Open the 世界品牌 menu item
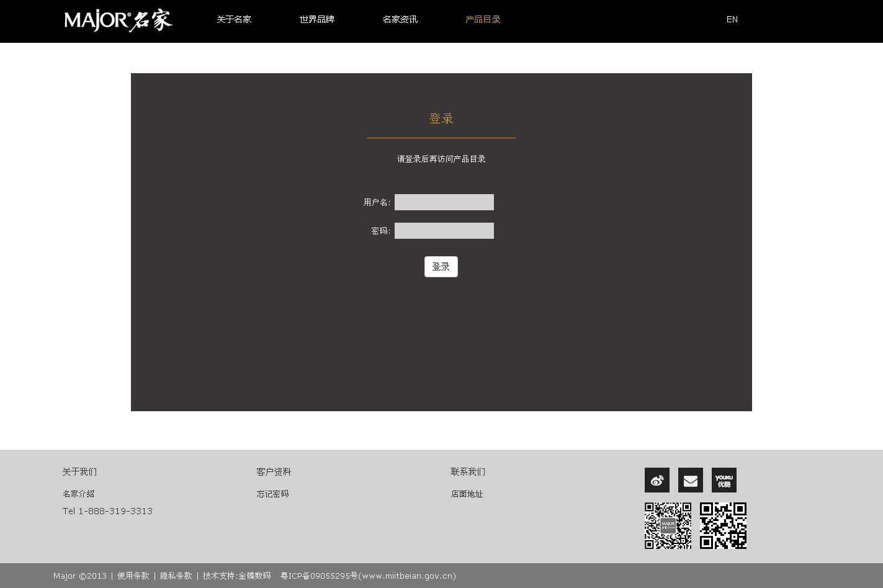The image size is (883, 588). click(x=316, y=20)
